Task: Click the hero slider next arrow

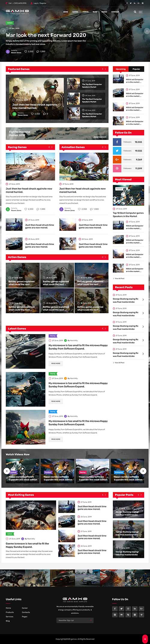Action: (147, 31)
